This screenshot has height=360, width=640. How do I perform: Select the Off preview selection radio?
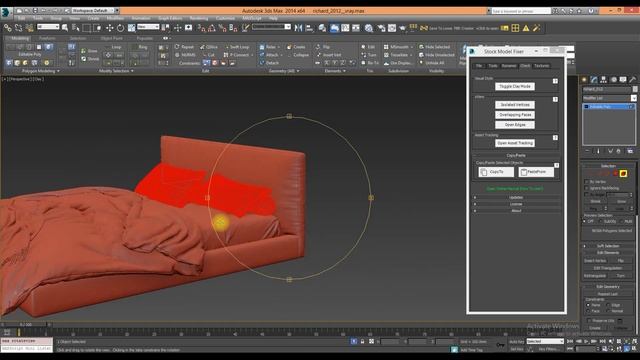click(584, 221)
